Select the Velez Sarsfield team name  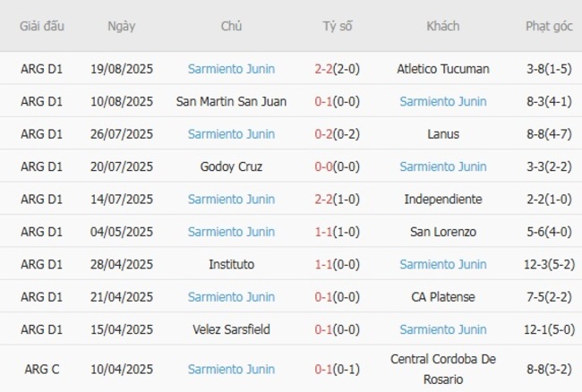click(231, 329)
